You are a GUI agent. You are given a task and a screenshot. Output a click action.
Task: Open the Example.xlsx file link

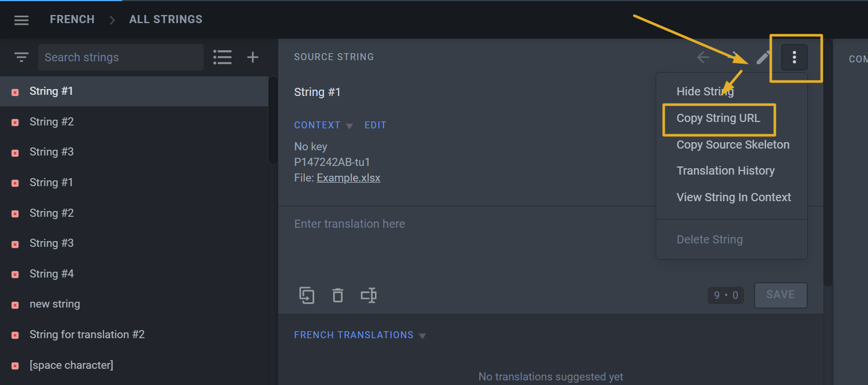tap(348, 178)
